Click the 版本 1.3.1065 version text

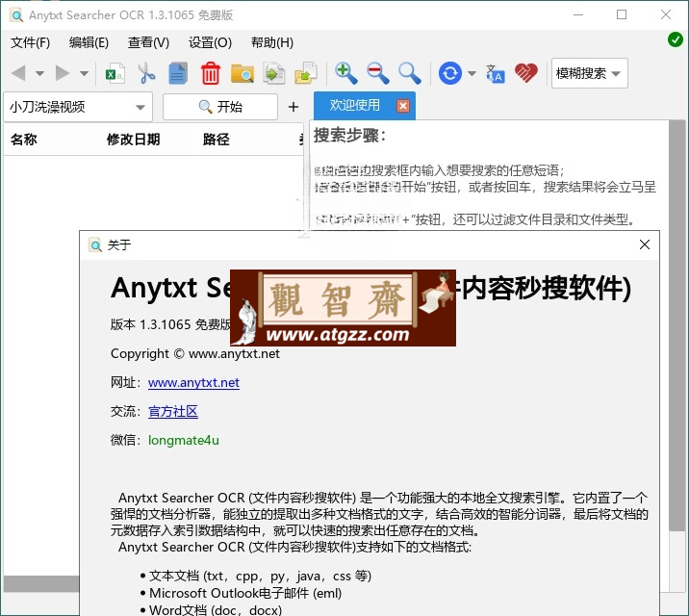170,324
